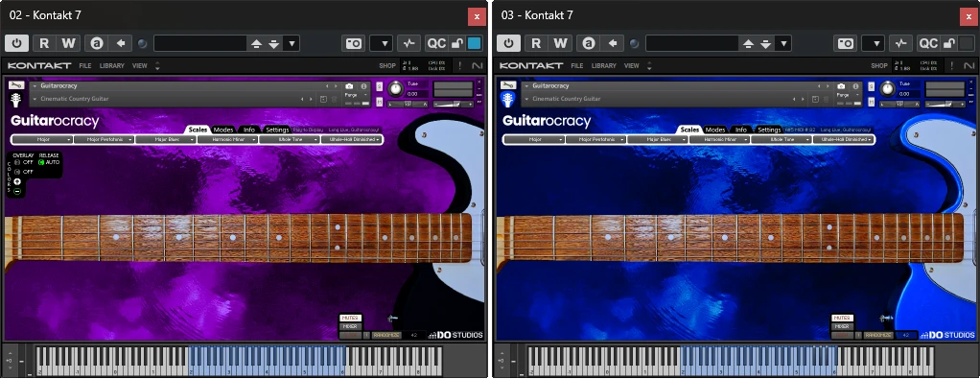Toggle Mute button in 02 instrument header
Viewport: 980px width, 379px height.
click(x=380, y=102)
